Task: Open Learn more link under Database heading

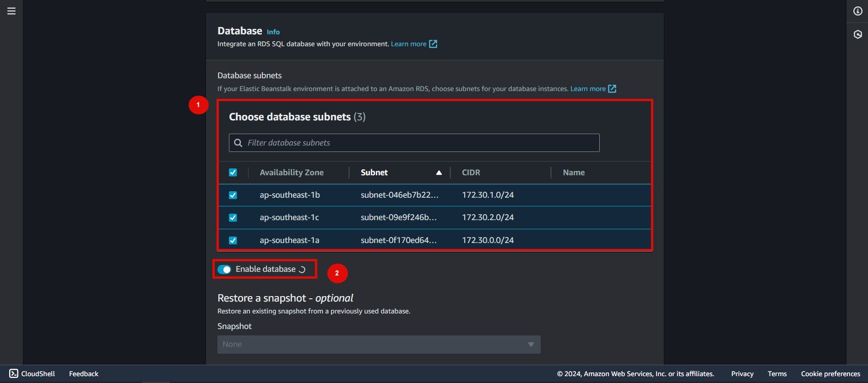Action: [409, 44]
